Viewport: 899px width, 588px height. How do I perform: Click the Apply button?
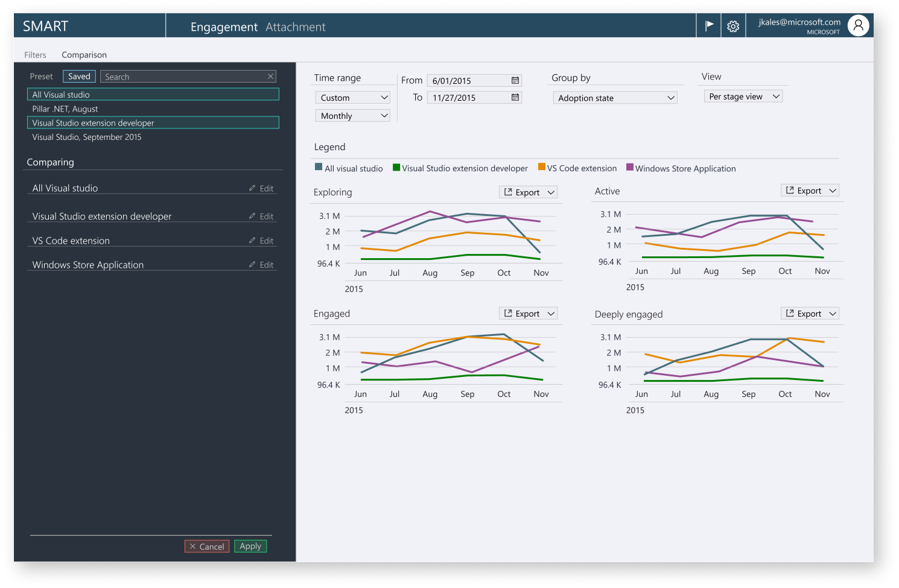250,546
